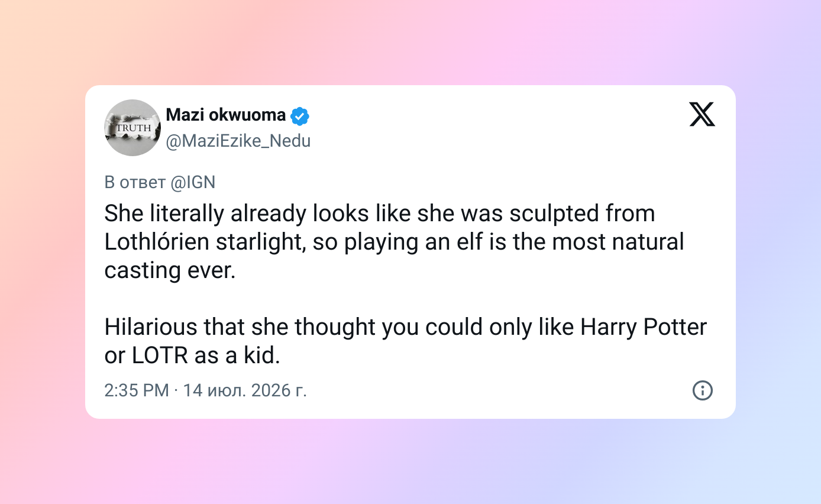Click the words Harry Potter in tweet

644,327
